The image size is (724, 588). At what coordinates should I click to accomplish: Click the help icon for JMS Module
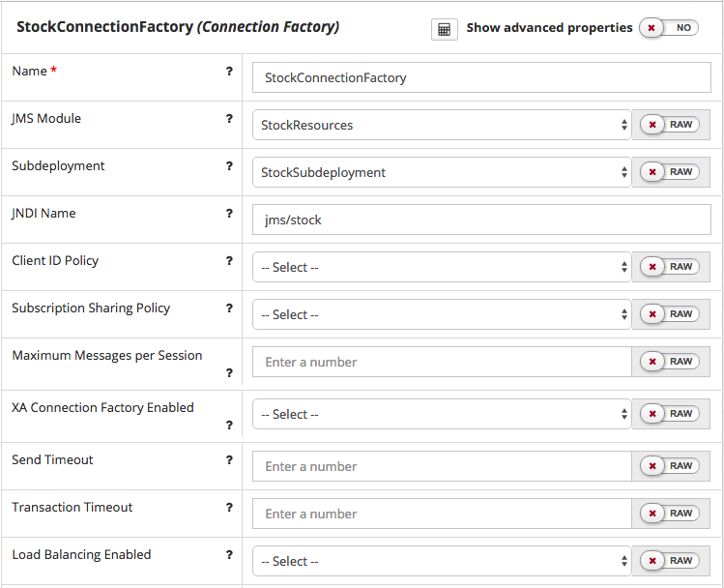[x=229, y=119]
